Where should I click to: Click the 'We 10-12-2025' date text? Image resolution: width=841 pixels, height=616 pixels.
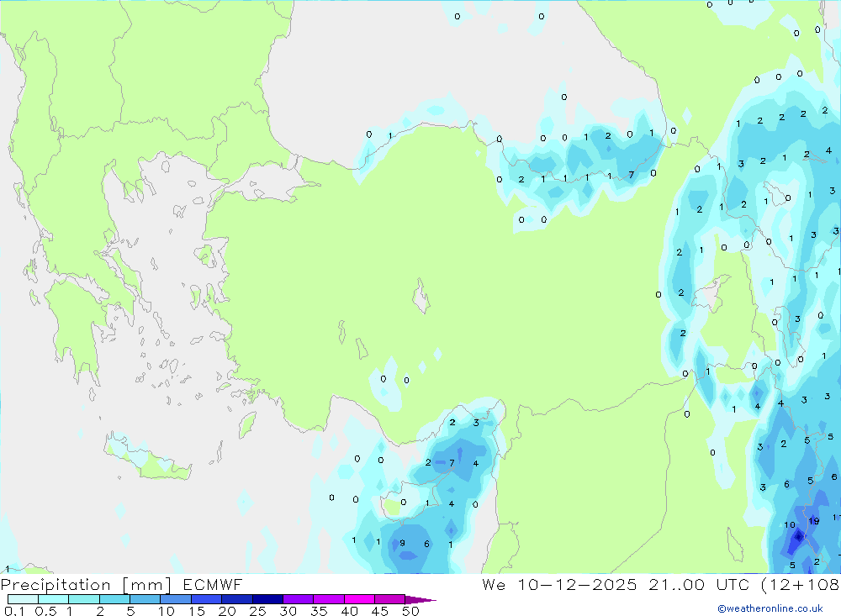click(559, 584)
